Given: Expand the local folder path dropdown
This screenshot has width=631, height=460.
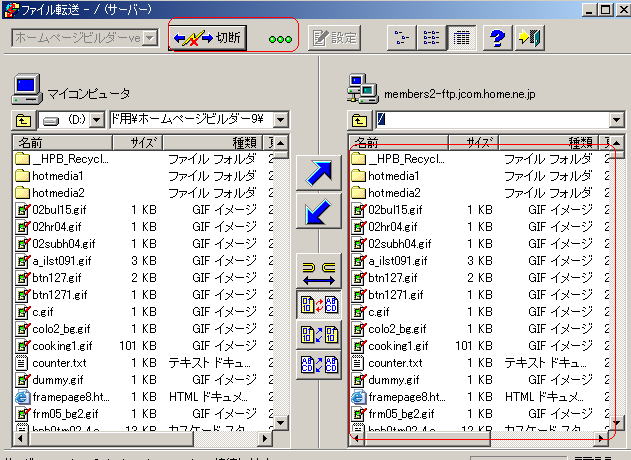Looking at the screenshot, I should click(281, 120).
